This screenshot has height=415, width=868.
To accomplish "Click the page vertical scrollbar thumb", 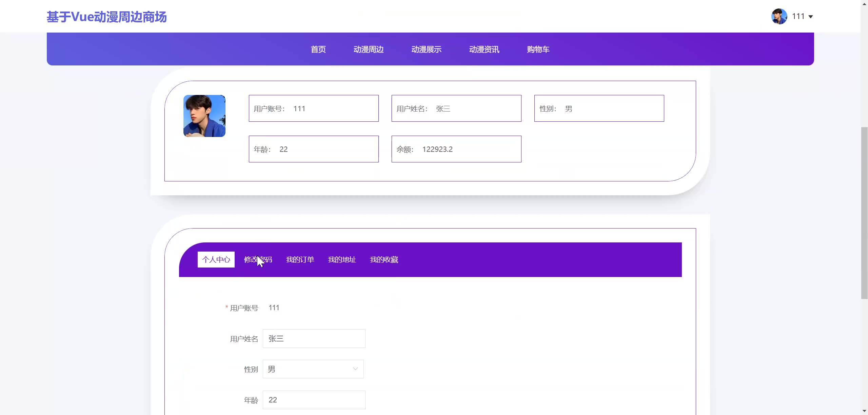I will [x=864, y=213].
